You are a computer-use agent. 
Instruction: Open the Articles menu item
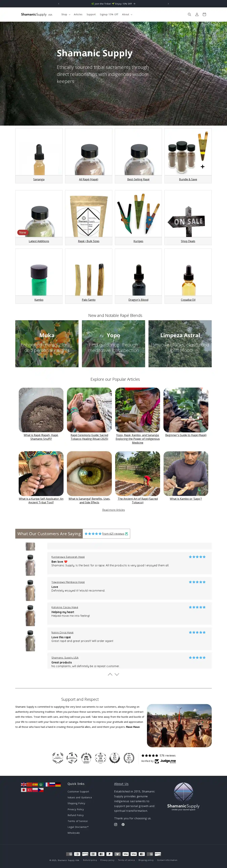click(78, 14)
